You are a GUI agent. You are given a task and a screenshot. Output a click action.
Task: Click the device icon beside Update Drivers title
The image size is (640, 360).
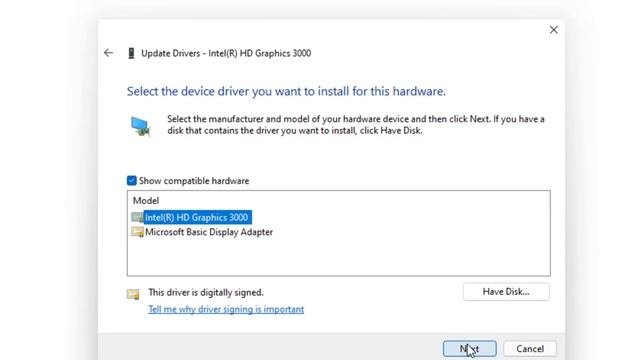(x=131, y=53)
